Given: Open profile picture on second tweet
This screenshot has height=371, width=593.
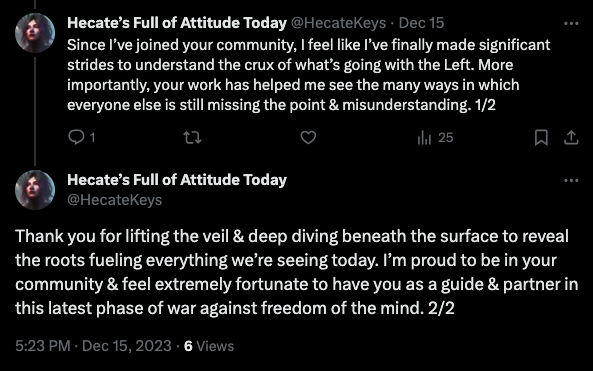Looking at the screenshot, I should click(35, 190).
